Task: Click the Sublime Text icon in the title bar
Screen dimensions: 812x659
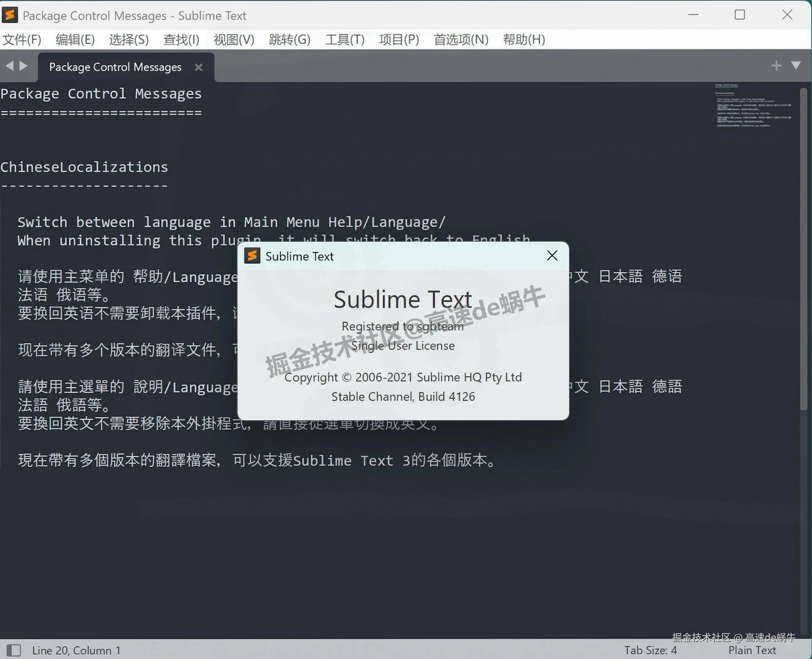Action: [x=10, y=15]
